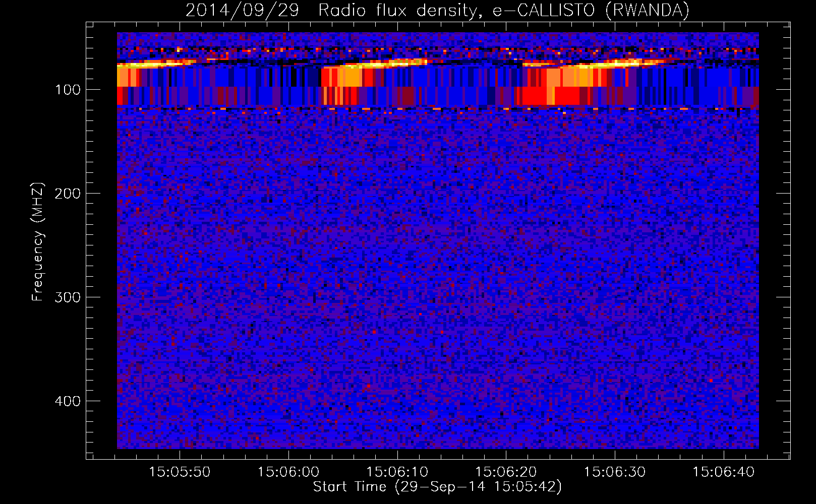This screenshot has height=504, width=816.
Task: Click the 300 frequency tick label
Action: click(68, 297)
